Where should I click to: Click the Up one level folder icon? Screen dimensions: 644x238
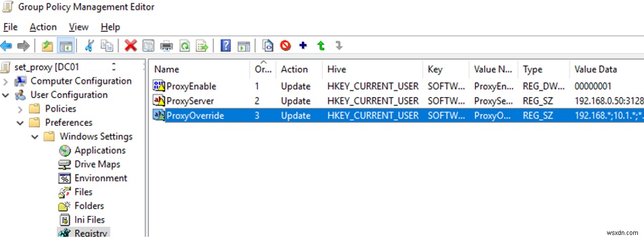coord(47,46)
